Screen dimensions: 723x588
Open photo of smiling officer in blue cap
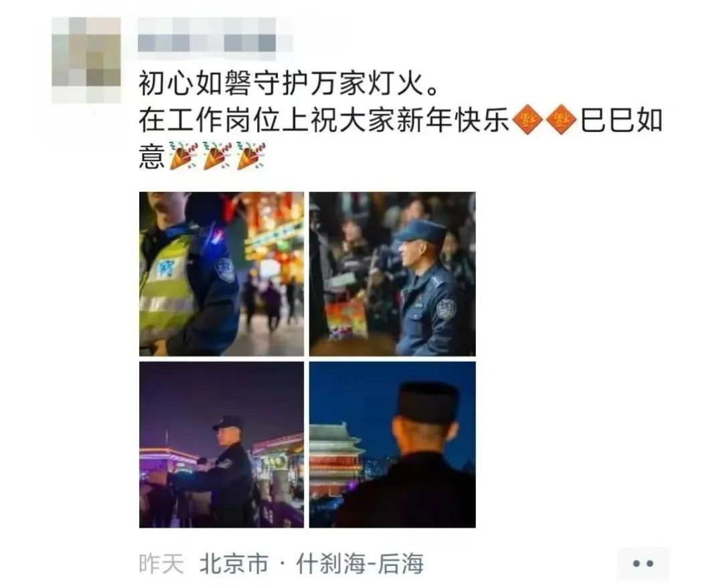[x=392, y=274]
